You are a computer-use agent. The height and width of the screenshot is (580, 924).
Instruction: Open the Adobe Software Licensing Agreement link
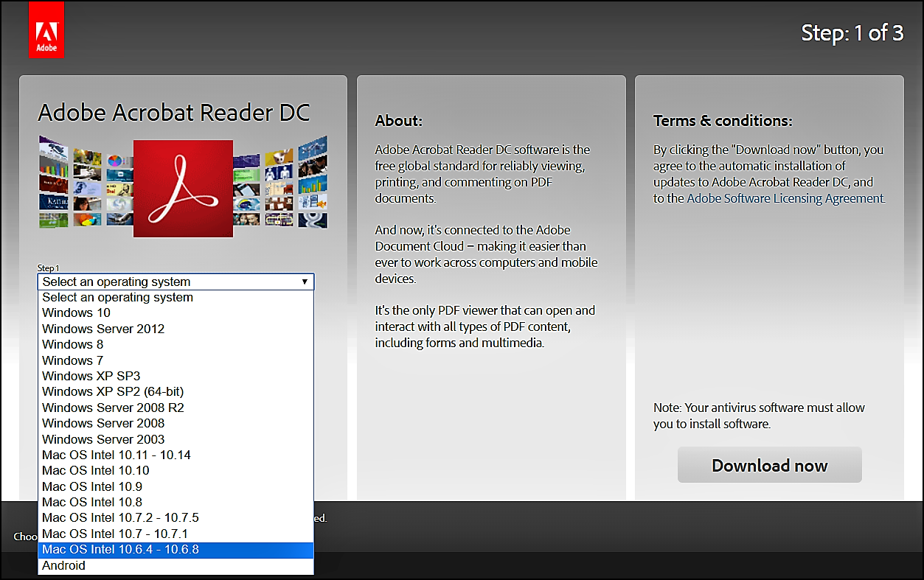785,198
